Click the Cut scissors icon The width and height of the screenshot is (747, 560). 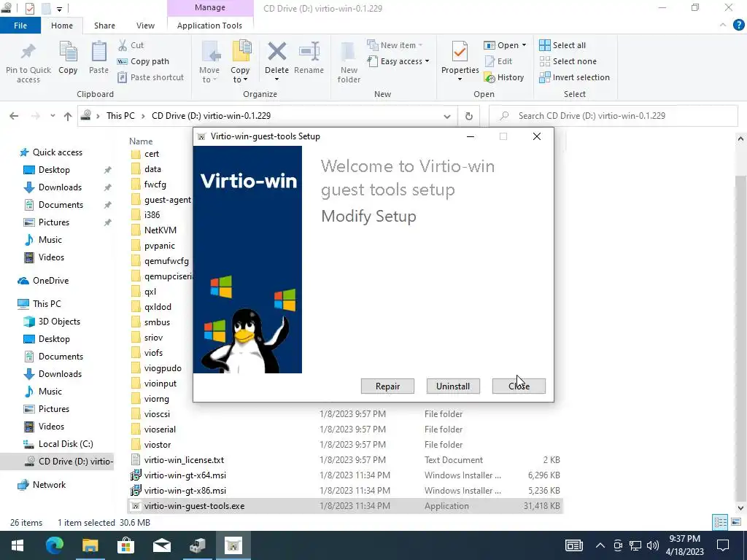click(x=123, y=45)
